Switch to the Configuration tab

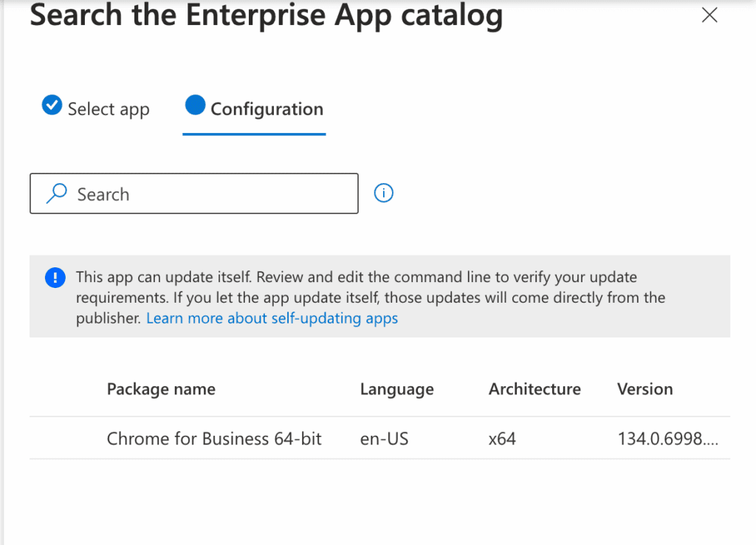(267, 109)
